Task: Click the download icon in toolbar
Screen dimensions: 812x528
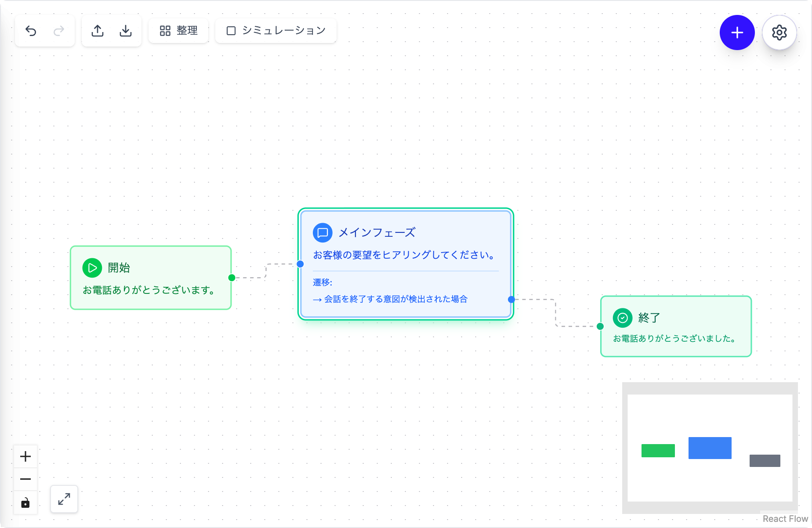Action: tap(126, 31)
